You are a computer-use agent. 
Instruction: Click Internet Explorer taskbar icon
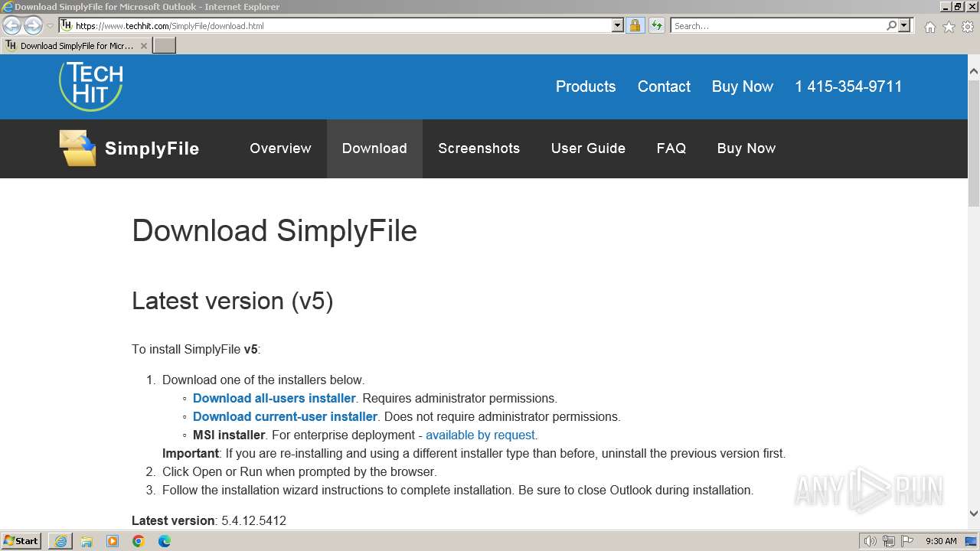[60, 541]
